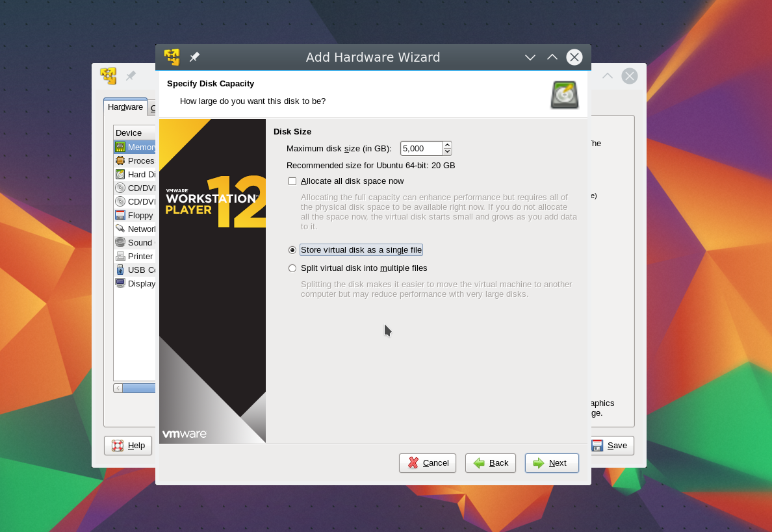Screen dimensions: 772x532
Task: Roll up the wizard using titlebar chevron down
Action: [x=530, y=57]
